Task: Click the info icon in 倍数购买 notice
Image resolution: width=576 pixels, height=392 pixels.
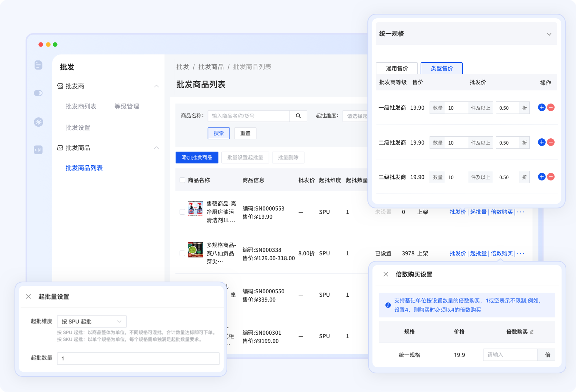Action: coord(388,305)
